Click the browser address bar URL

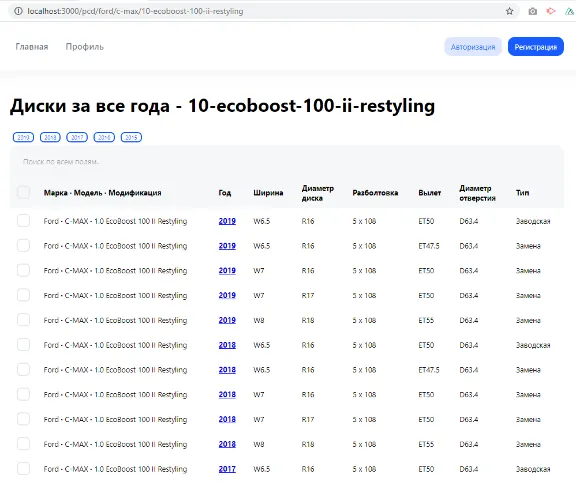(135, 11)
